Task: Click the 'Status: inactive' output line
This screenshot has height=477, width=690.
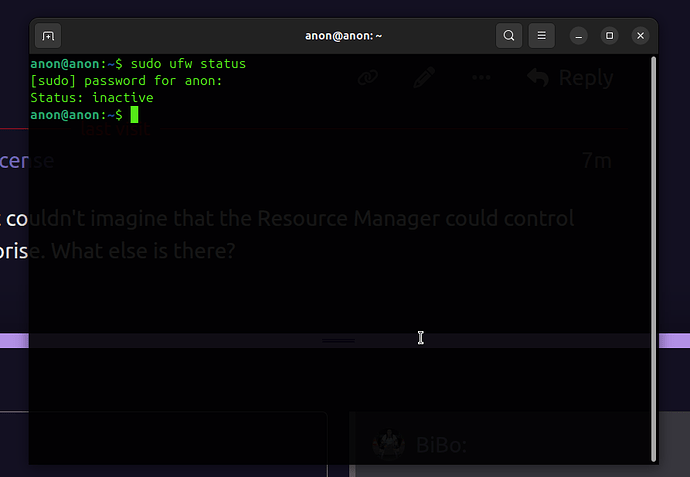Action: tap(92, 98)
